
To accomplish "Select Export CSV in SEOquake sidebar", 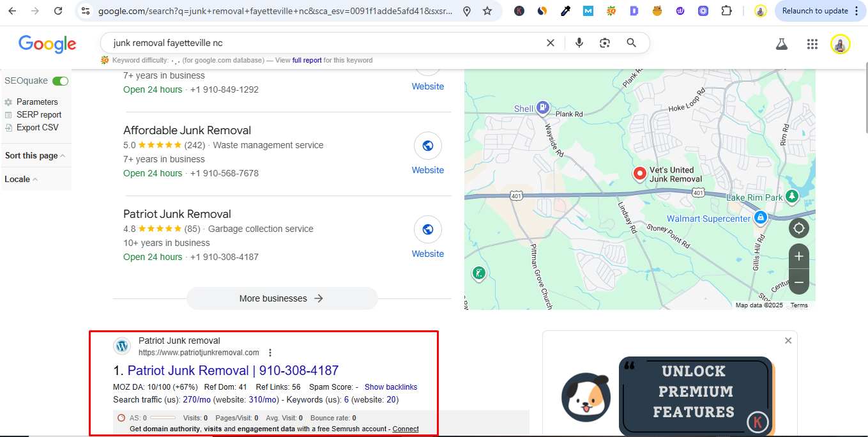I will click(37, 128).
